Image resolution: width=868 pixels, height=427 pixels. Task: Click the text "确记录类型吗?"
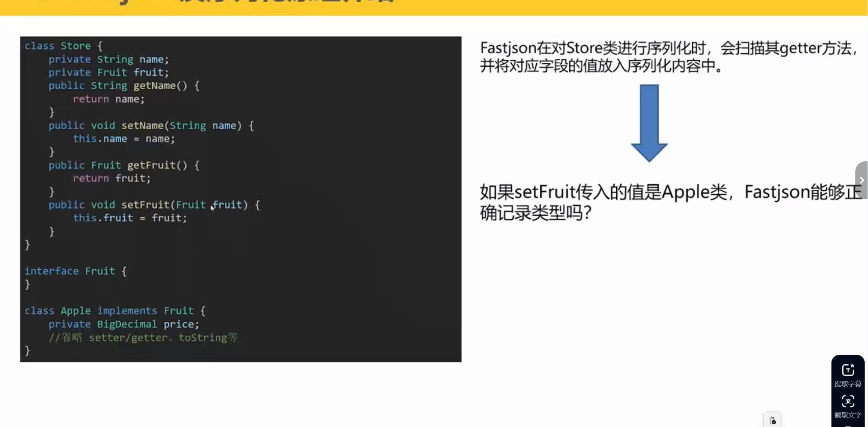click(x=536, y=213)
